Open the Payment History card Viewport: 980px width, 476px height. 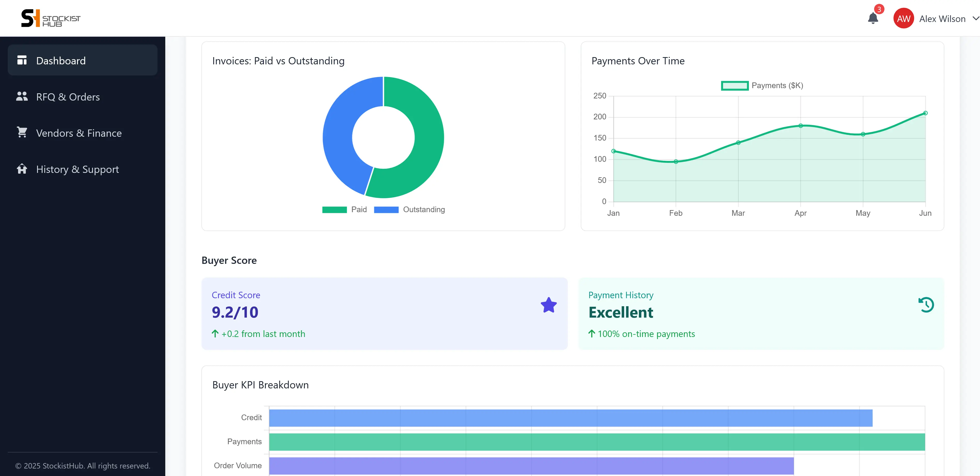click(761, 313)
